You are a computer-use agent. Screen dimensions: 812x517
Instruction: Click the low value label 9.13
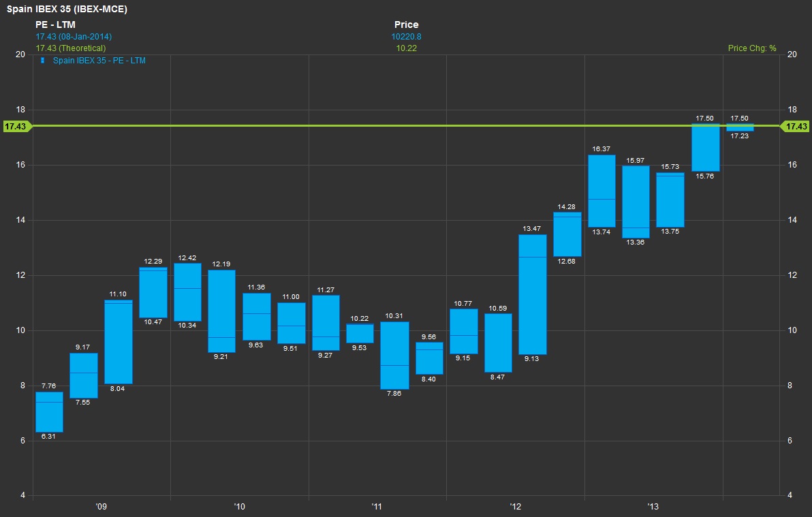click(x=531, y=359)
